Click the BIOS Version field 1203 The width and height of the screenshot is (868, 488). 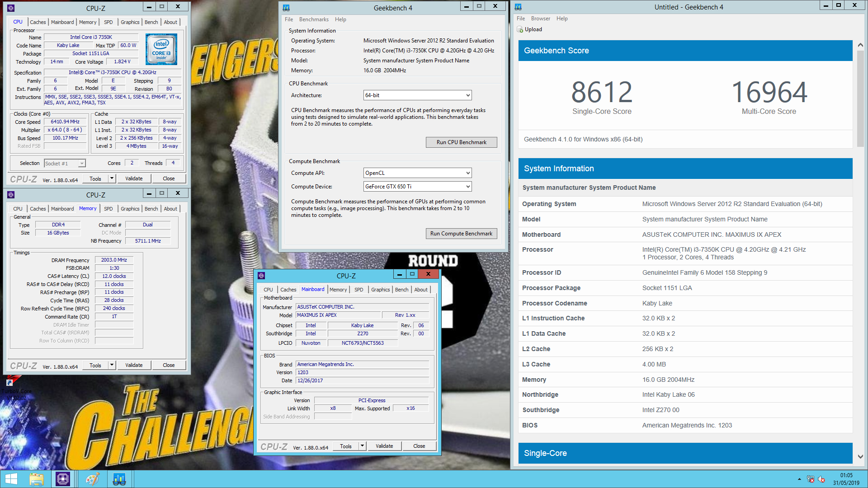click(362, 372)
